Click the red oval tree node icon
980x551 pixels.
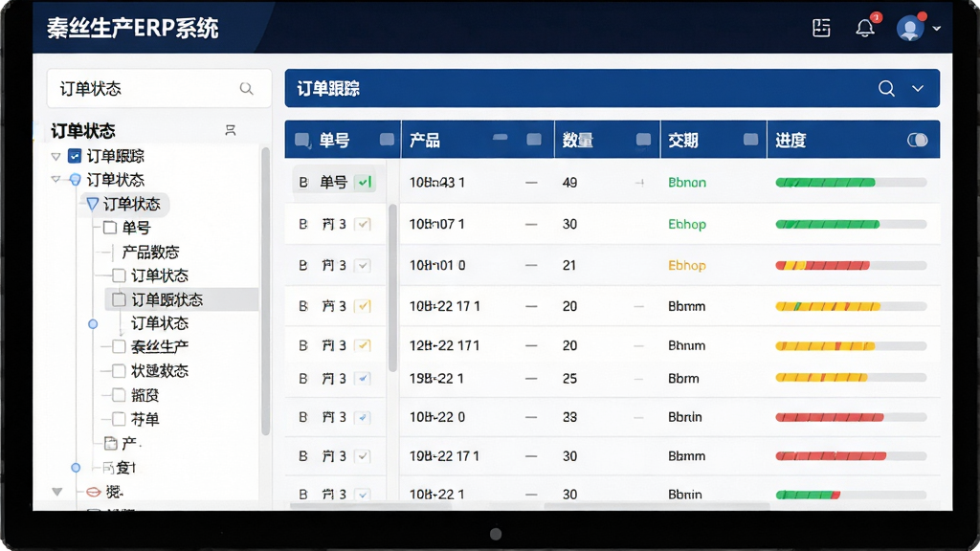click(94, 493)
